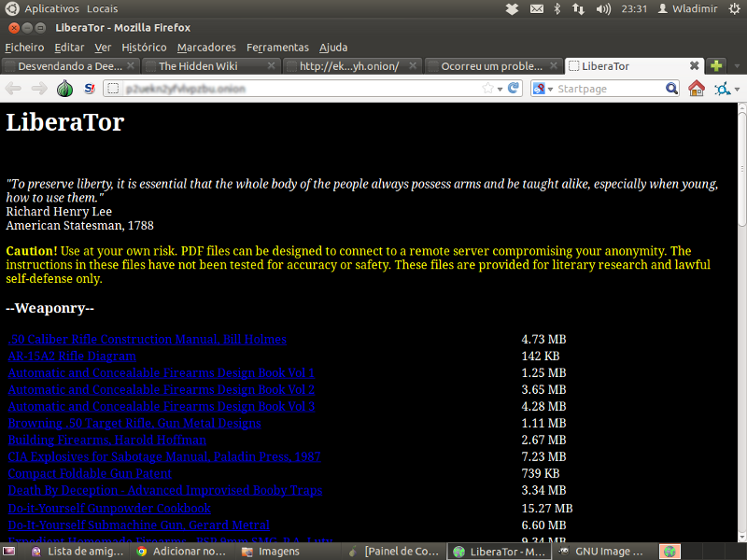Switch to Lista de amig... taskbar window

pyautogui.click(x=78, y=552)
